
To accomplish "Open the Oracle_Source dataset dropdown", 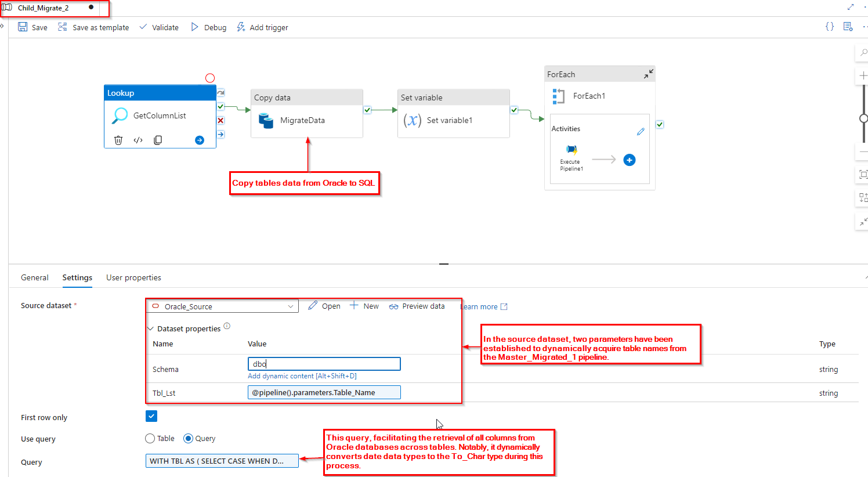I will [x=222, y=306].
